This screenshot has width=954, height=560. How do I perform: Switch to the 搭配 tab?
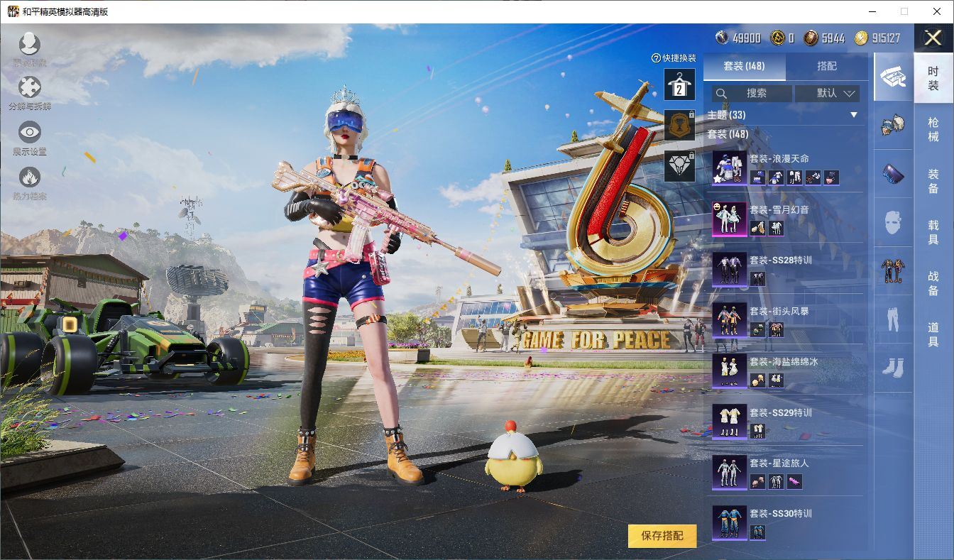827,66
